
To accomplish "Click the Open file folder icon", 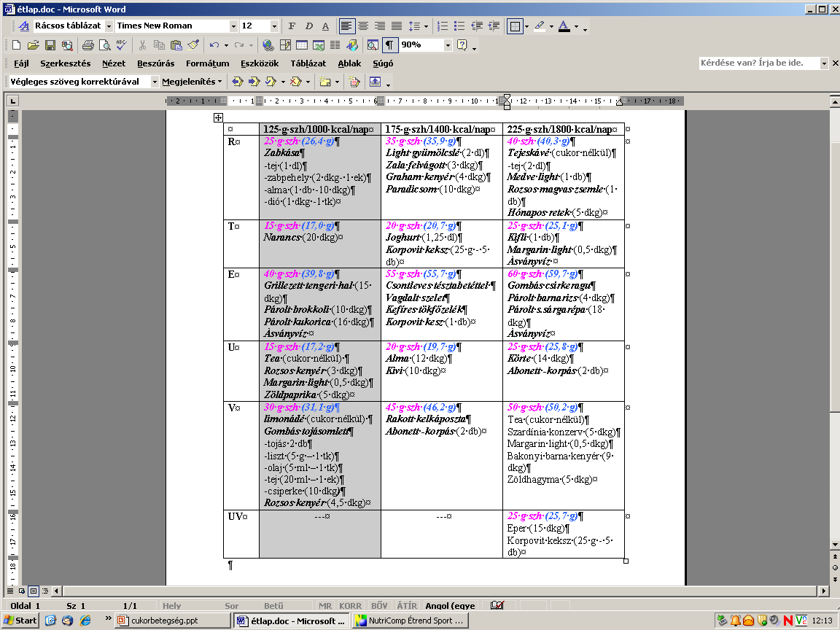I will (34, 45).
